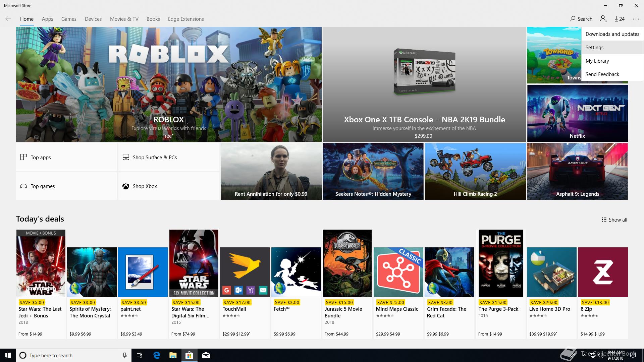Open the Township game tile
This screenshot has width=644, height=362.
point(554,55)
